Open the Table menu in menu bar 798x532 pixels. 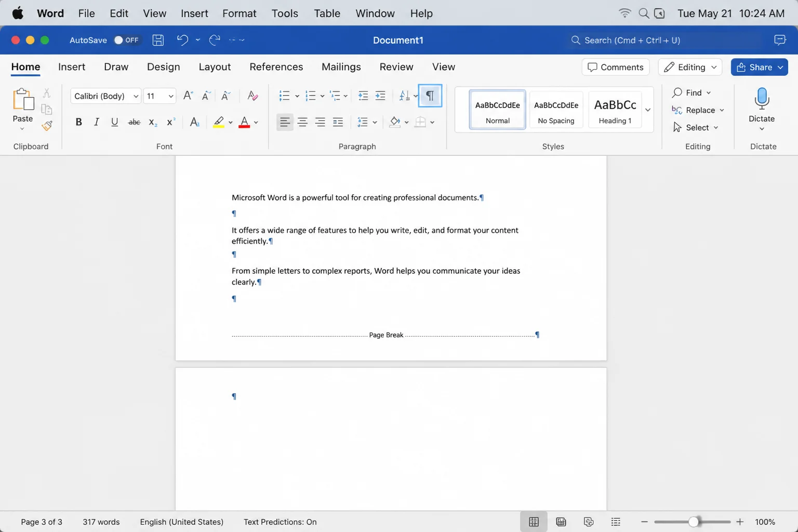327,13
